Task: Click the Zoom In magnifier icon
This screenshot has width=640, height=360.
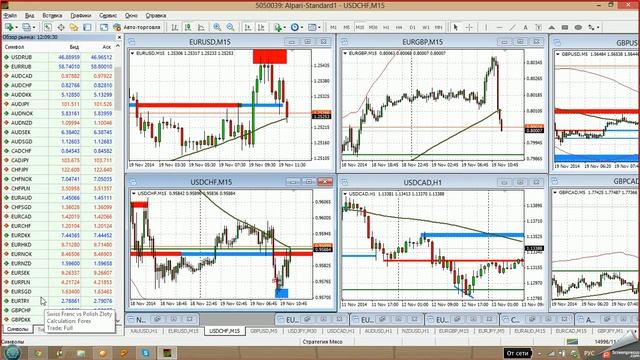Action: click(x=217, y=27)
